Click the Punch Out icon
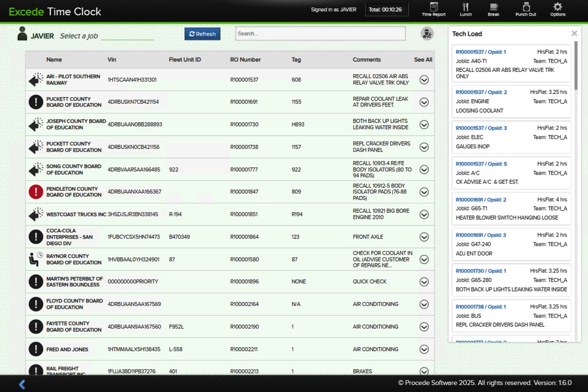This screenshot has width=588, height=392. [526, 9]
